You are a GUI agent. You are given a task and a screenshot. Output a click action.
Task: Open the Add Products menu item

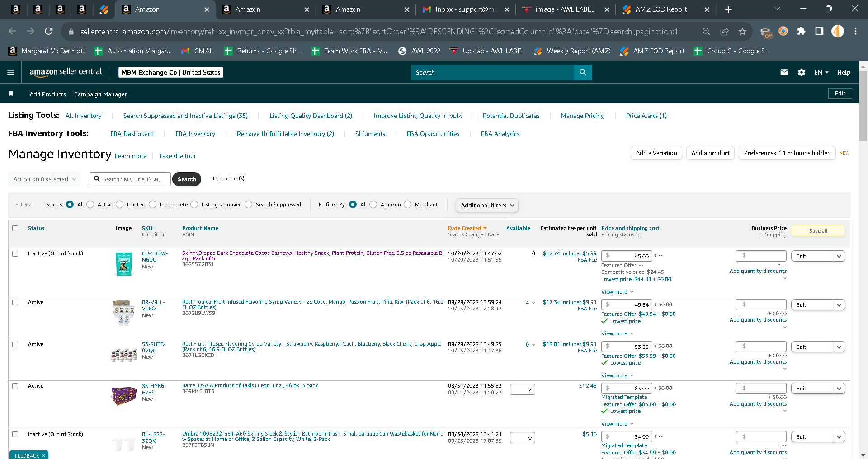(x=48, y=94)
